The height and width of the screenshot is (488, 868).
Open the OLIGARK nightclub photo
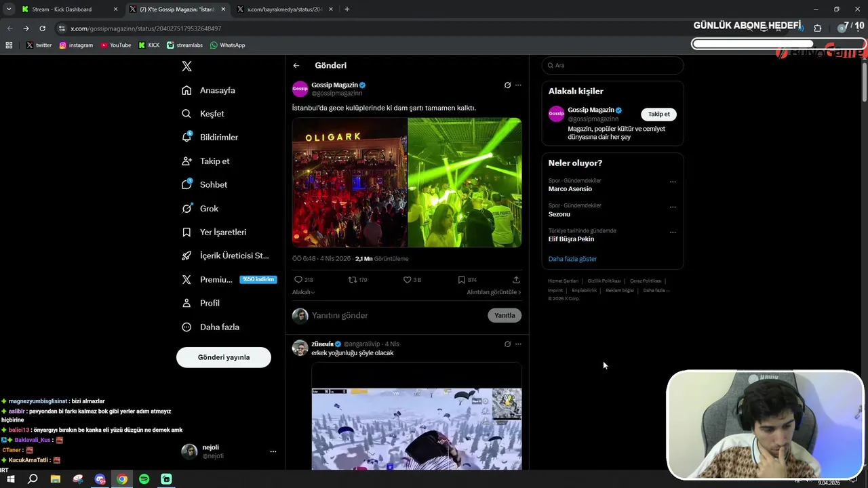coord(349,182)
